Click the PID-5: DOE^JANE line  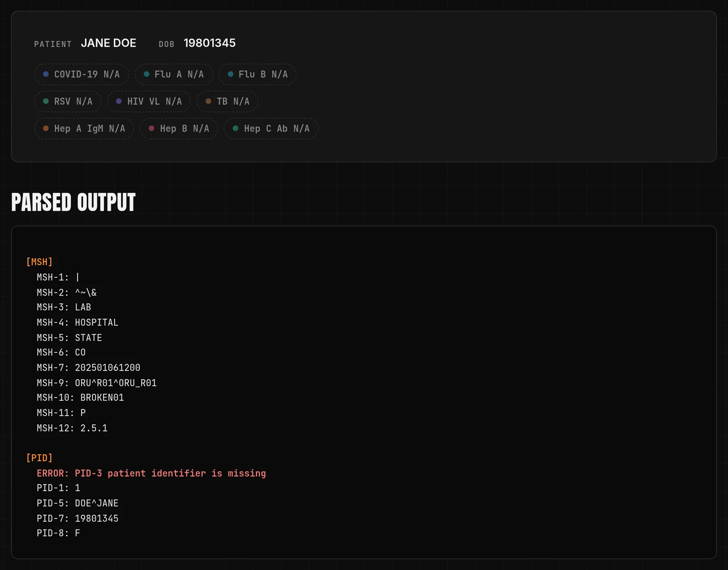coord(78,503)
